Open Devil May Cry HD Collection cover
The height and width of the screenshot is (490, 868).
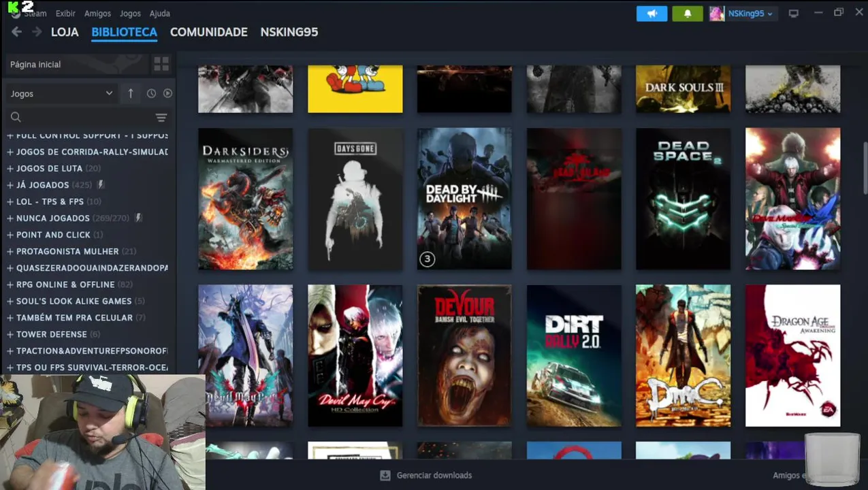point(355,355)
